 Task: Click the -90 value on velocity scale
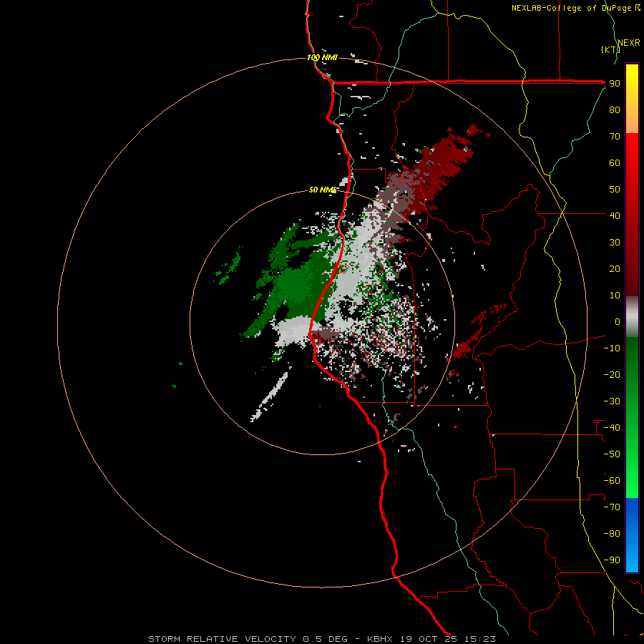point(612,560)
